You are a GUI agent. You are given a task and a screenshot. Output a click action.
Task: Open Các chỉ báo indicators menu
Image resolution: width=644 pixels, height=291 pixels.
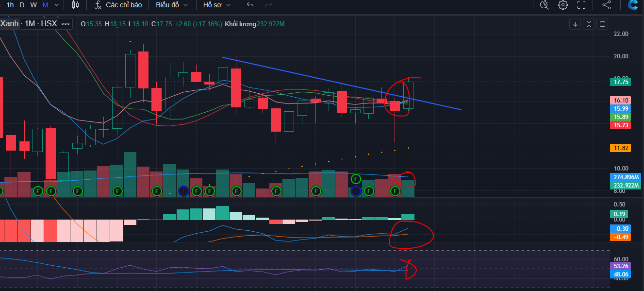tap(124, 5)
